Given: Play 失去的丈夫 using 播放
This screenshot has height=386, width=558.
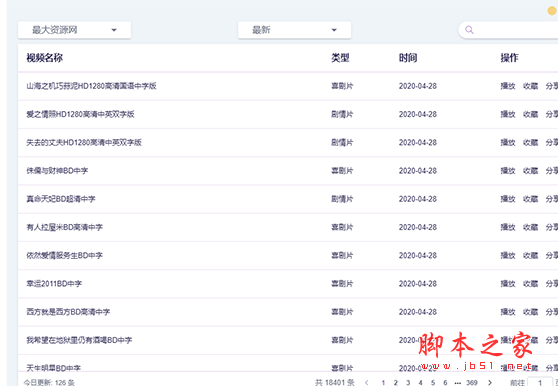Looking at the screenshot, I should point(508,143).
